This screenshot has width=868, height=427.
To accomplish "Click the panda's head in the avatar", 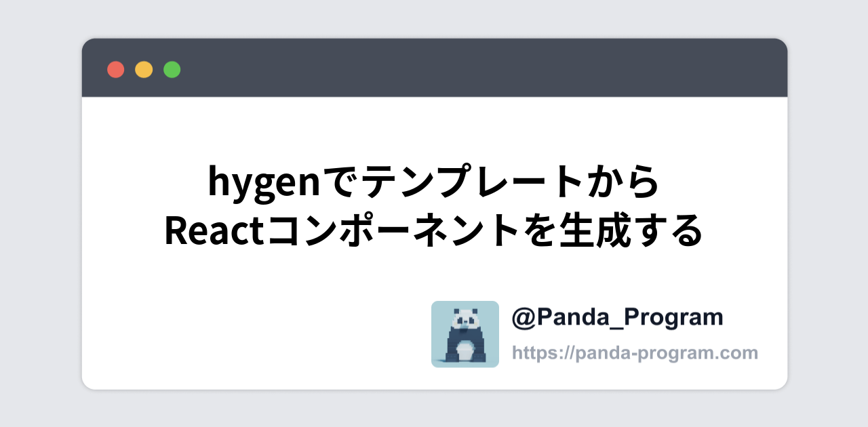I will (465, 317).
